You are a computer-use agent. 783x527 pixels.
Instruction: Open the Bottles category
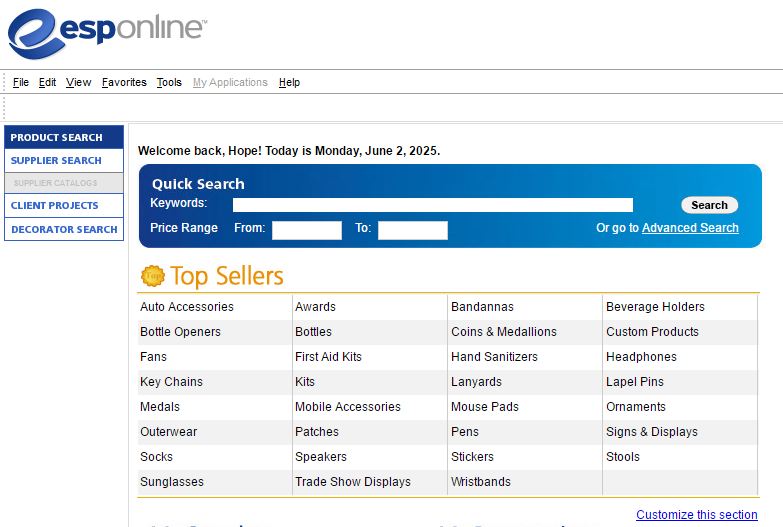[x=313, y=332]
